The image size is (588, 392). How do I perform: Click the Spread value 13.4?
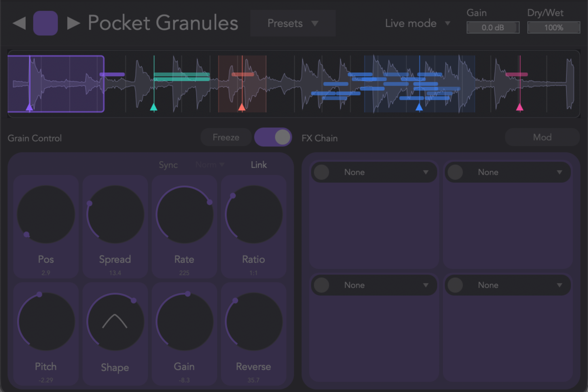point(115,273)
